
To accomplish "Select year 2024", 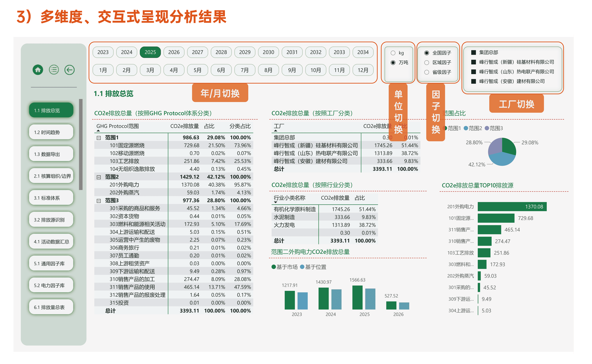I will (x=127, y=52).
